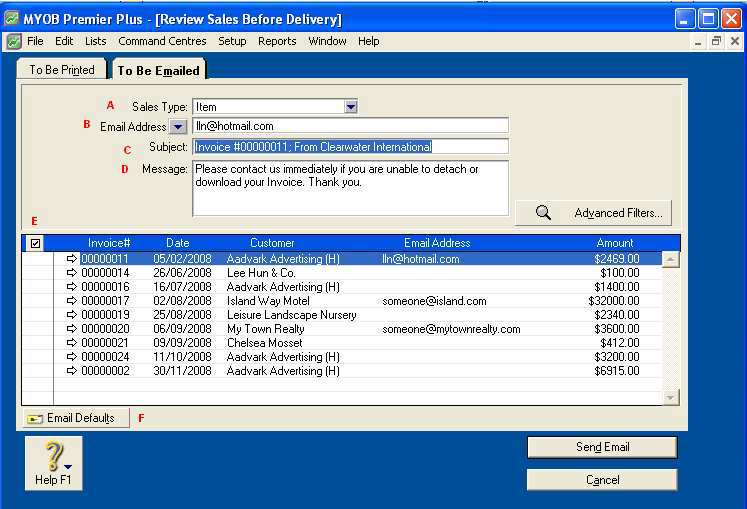This screenshot has height=509, width=747.
Task: Open detail arrow for invoice 00000017
Action: tap(71, 301)
